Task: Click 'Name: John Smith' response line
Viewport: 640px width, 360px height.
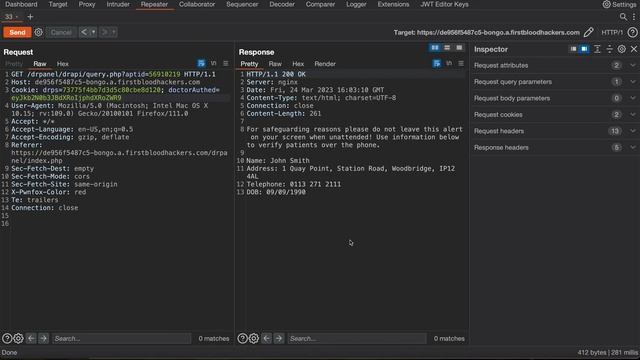Action: [x=278, y=160]
